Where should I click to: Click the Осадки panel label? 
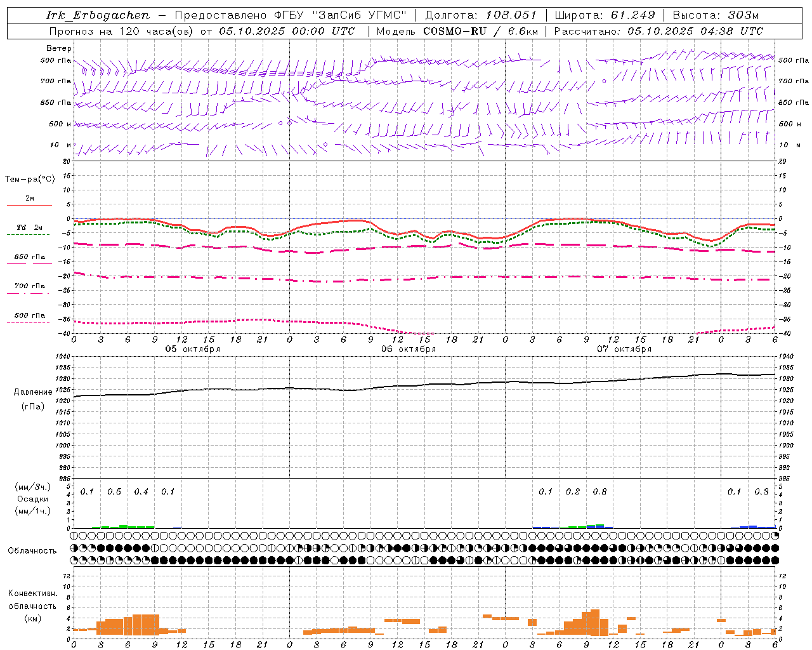32,499
